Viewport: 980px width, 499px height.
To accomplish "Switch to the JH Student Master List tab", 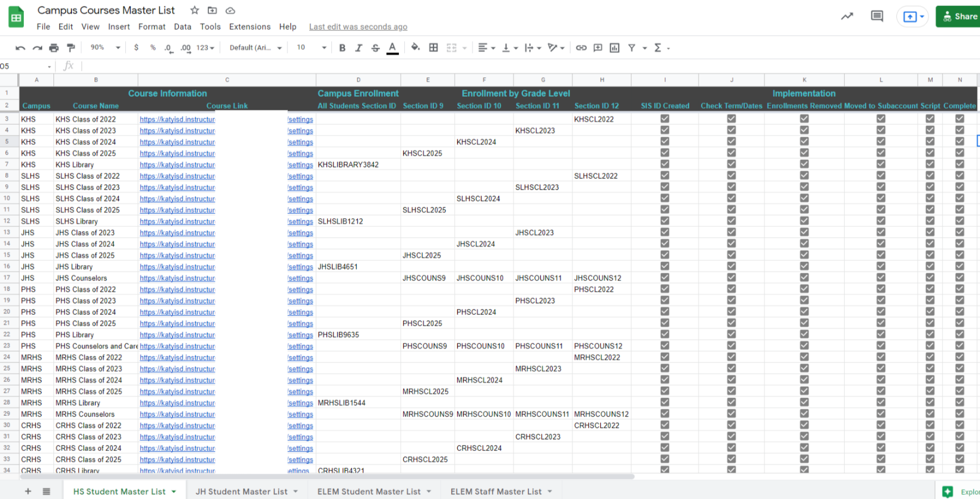I will pos(242,491).
